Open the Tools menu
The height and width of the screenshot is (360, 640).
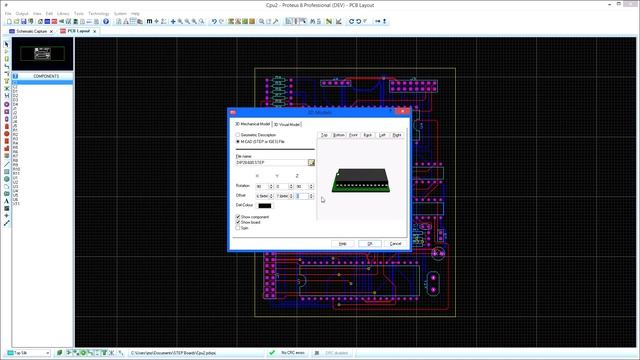[79, 13]
